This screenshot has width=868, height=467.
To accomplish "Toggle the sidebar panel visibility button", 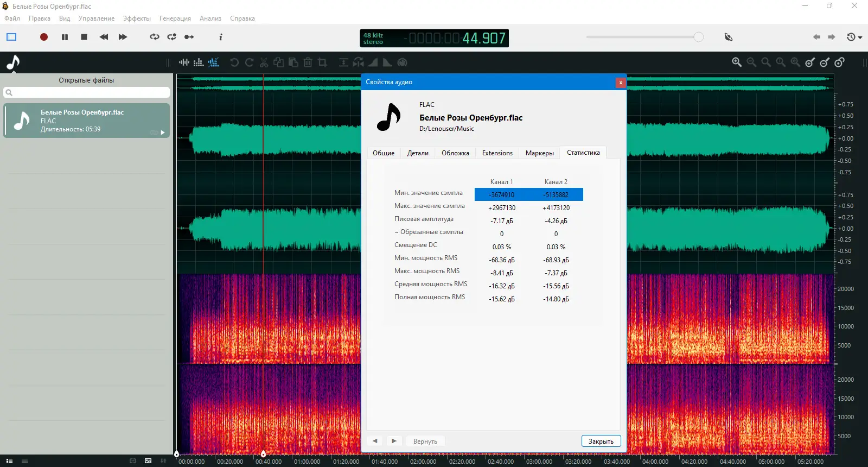I will point(11,37).
